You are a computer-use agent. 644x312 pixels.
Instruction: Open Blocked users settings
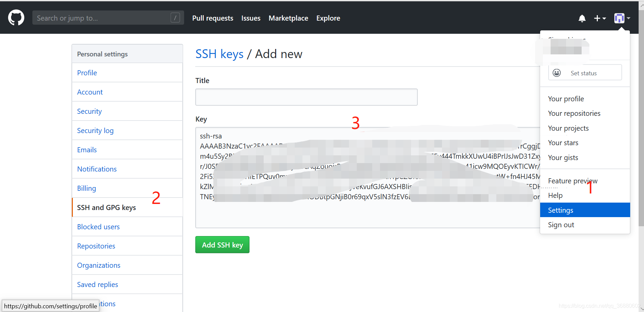pos(127,227)
